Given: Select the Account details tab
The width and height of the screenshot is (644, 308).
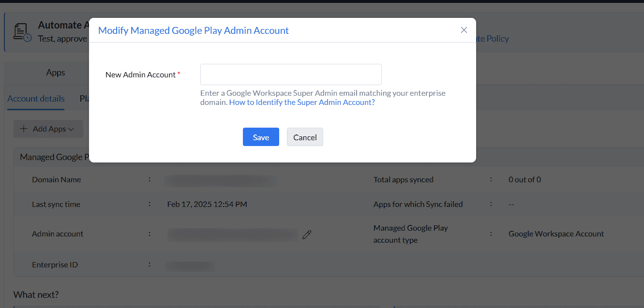Looking at the screenshot, I should (x=36, y=99).
